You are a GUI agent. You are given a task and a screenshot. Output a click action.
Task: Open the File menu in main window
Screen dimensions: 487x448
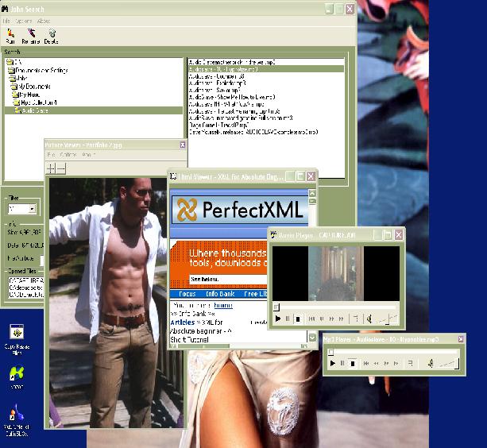click(x=6, y=21)
